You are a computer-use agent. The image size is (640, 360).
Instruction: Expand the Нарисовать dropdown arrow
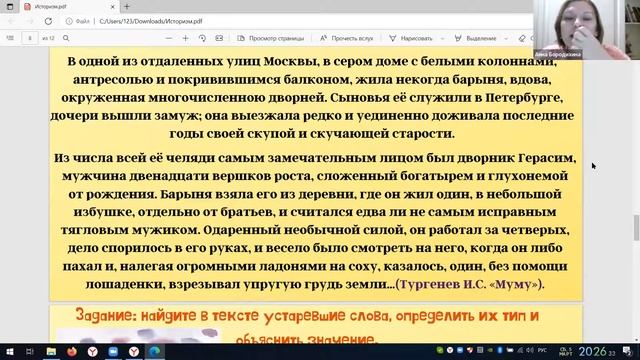(x=442, y=38)
